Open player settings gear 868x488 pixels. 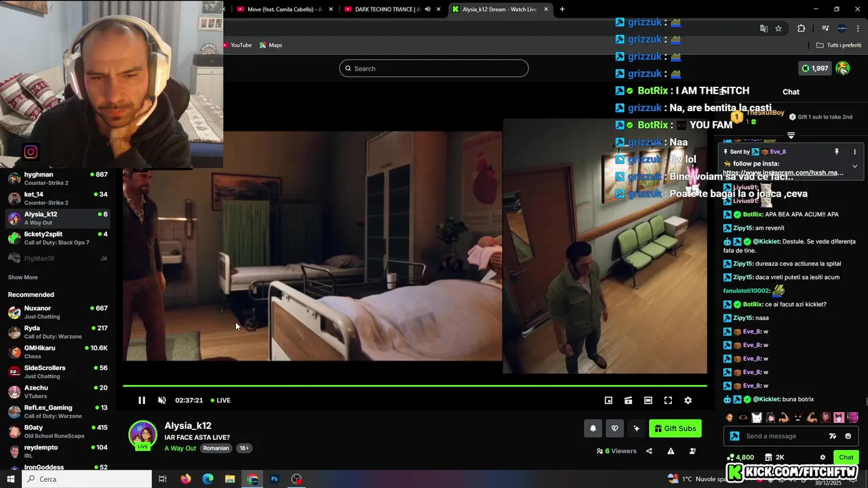(x=688, y=401)
